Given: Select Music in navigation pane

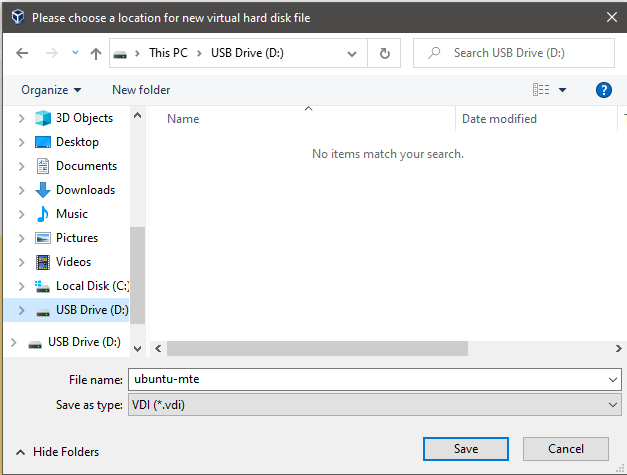Looking at the screenshot, I should click(72, 214).
